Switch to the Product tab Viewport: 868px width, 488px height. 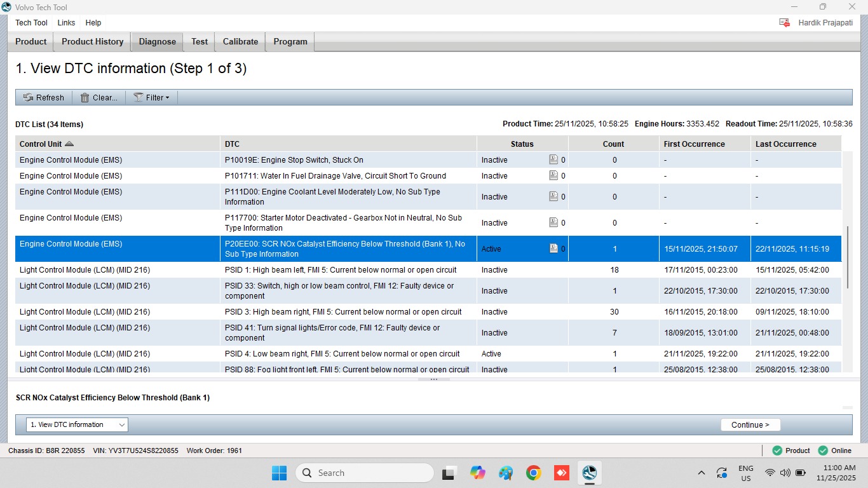[31, 42]
